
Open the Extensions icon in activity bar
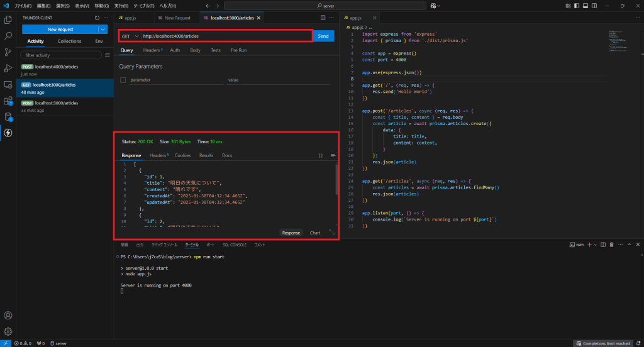tap(8, 101)
